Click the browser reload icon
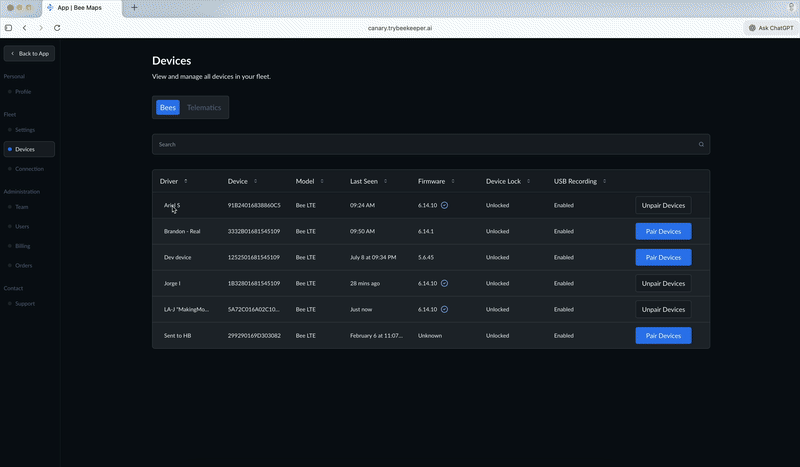 (57, 28)
